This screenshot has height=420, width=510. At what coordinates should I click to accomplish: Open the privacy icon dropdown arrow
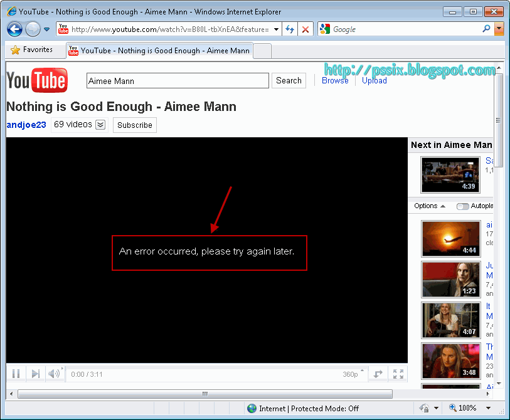(x=436, y=408)
